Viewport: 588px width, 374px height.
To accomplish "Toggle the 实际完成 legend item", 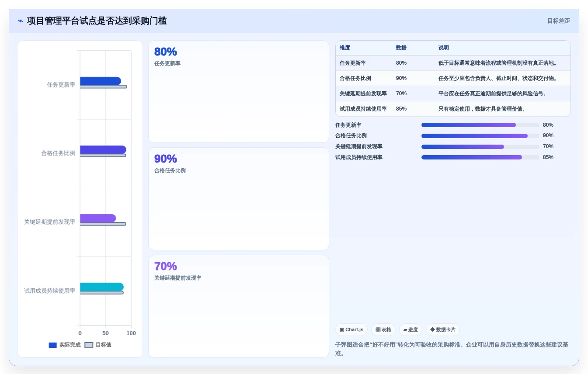I will tap(65, 345).
